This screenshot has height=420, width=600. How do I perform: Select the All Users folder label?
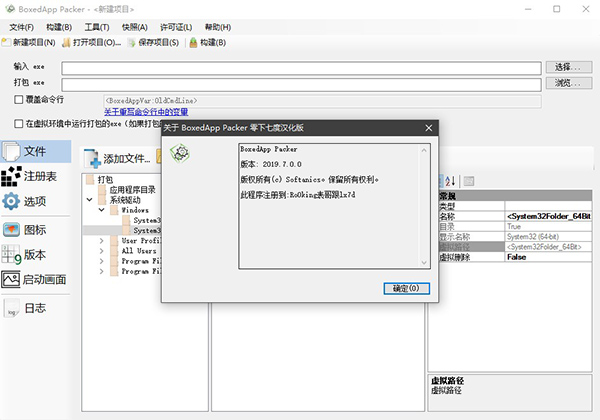click(x=139, y=251)
